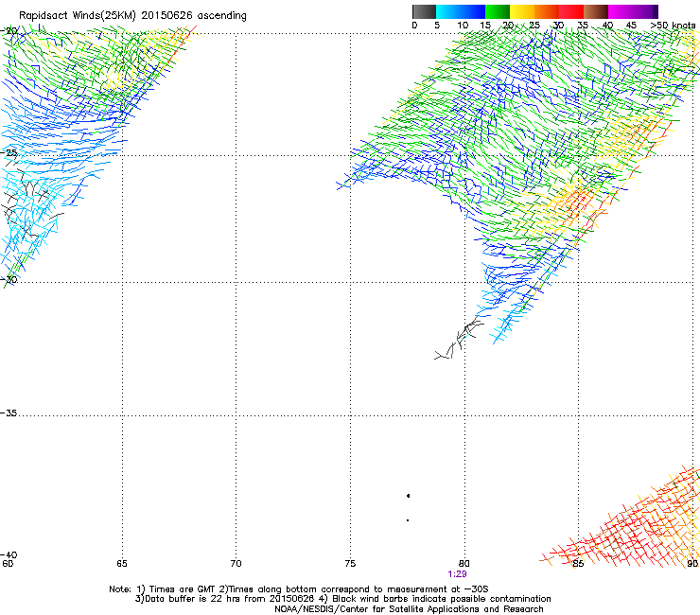Click the red 30-35 knots legend swatch
The image size is (700, 615).
point(571,11)
